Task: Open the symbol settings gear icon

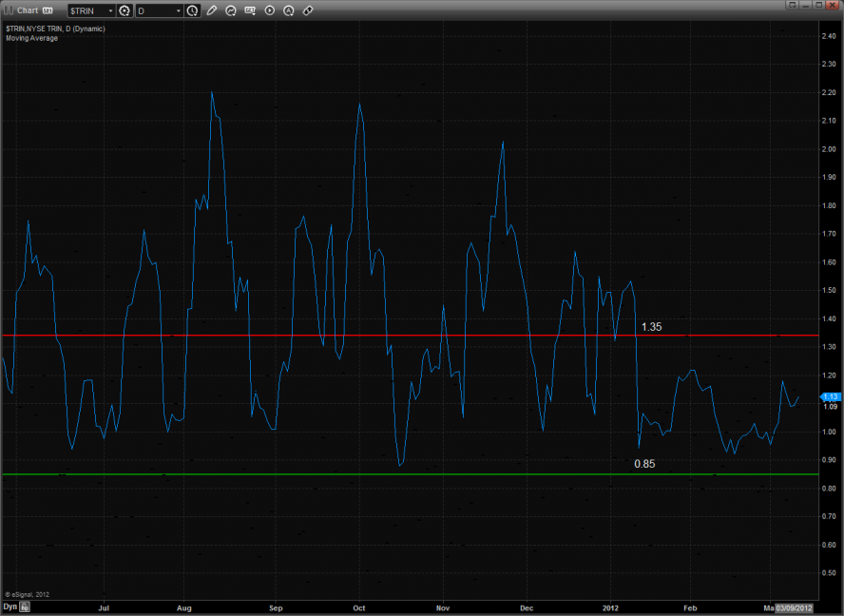Action: (124, 10)
